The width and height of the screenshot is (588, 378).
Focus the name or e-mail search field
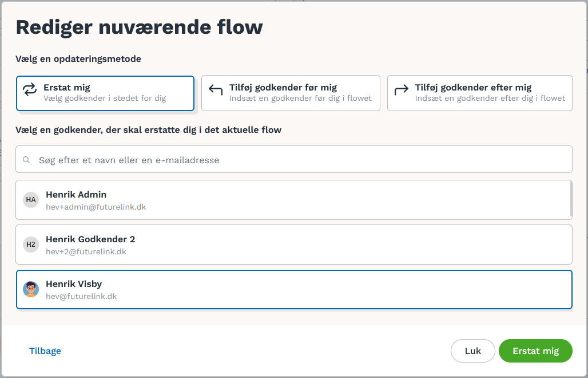[x=294, y=159]
